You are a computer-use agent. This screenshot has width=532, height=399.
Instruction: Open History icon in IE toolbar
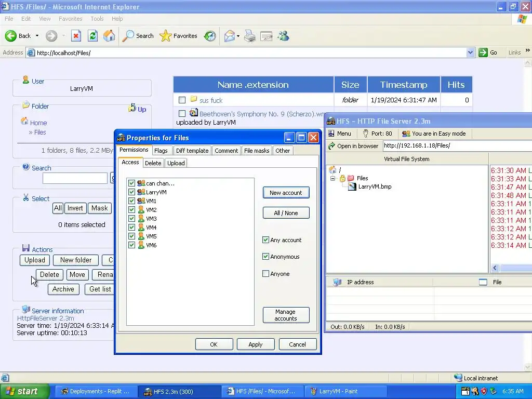pyautogui.click(x=210, y=36)
